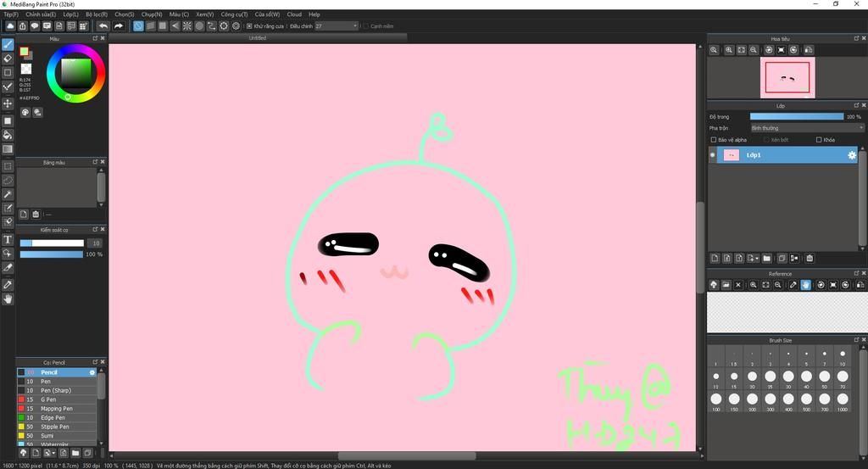This screenshot has height=469, width=868.
Task: Select the Sumi brush
Action: 57,436
